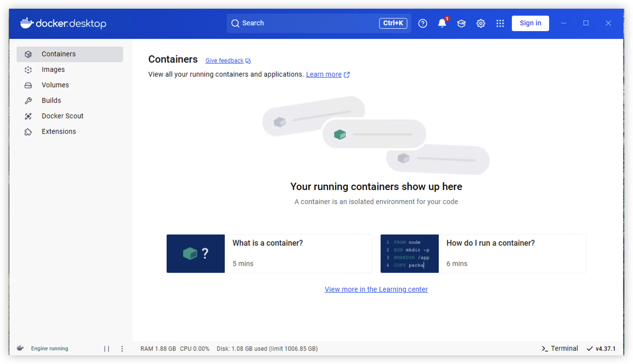Image resolution: width=633 pixels, height=364 pixels.
Task: Switch to Builds in the sidebar
Action: coord(70,101)
